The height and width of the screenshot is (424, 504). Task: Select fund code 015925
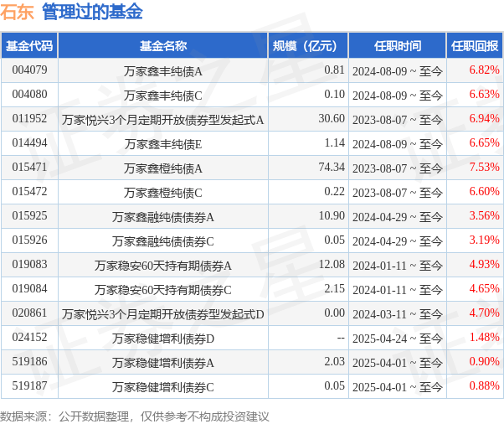[29, 215]
